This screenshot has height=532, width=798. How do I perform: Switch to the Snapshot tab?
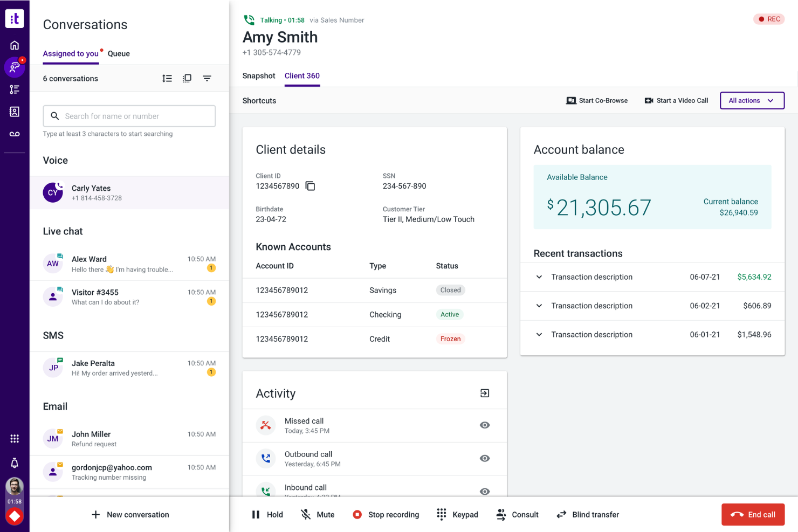pos(258,76)
